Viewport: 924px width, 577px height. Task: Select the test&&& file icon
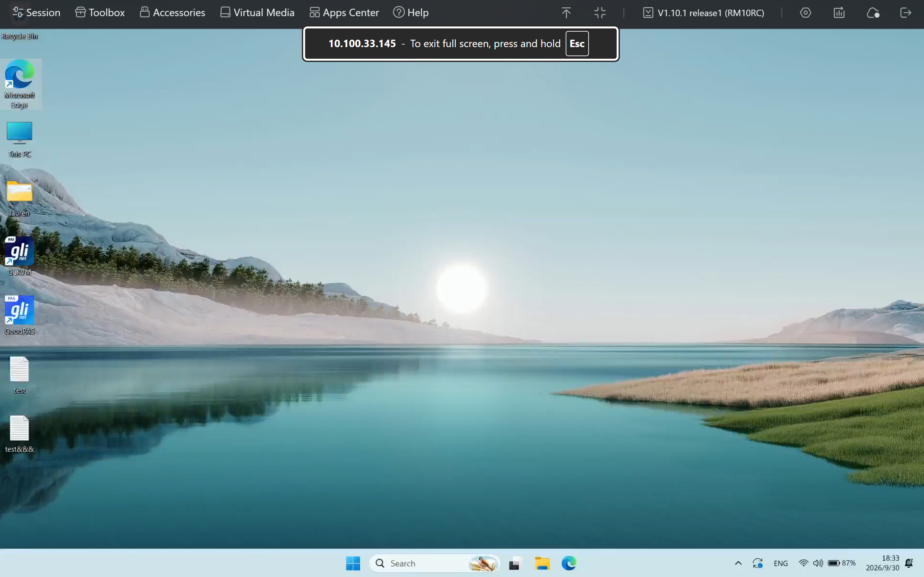19,434
